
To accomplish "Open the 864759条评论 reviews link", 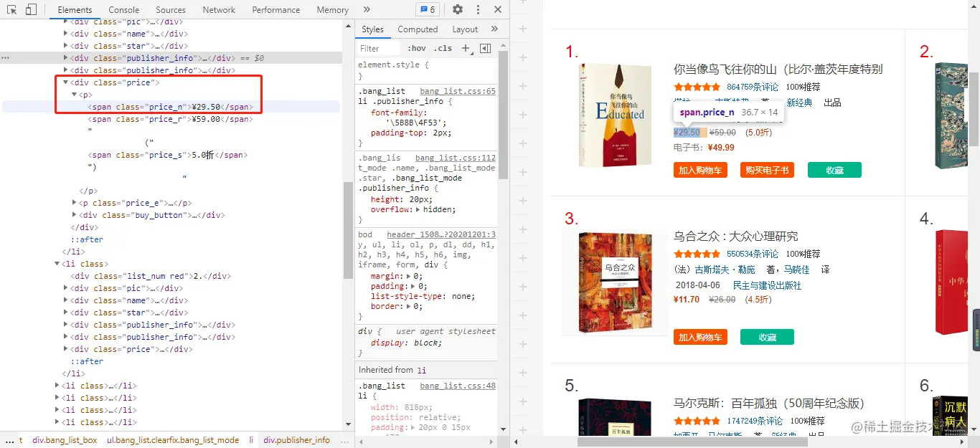I will [752, 87].
